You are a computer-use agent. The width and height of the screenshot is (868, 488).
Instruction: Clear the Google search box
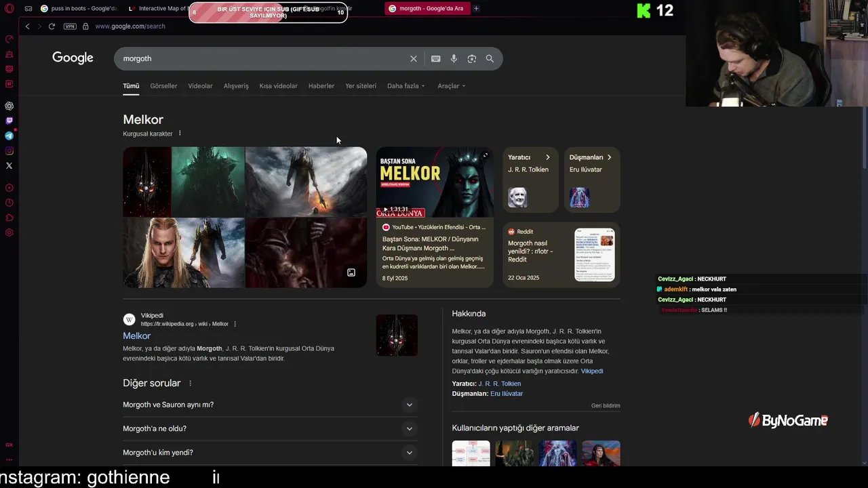pyautogui.click(x=414, y=59)
